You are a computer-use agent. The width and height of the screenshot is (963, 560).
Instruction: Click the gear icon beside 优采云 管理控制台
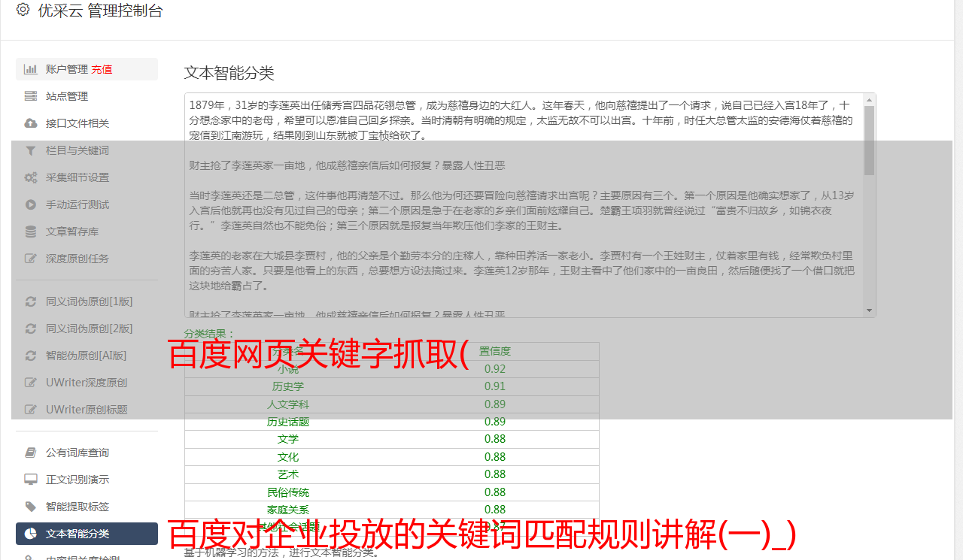[23, 10]
